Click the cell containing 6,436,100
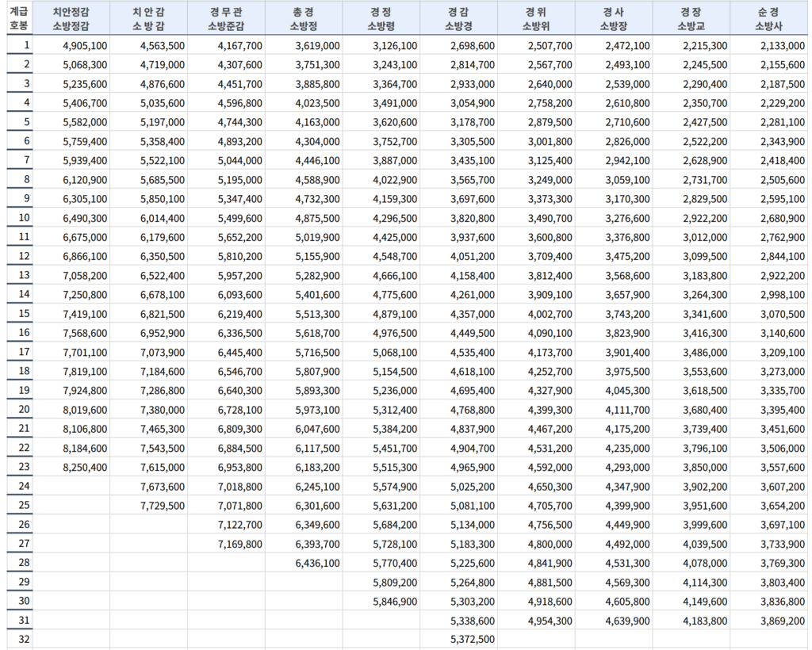 coord(316,563)
